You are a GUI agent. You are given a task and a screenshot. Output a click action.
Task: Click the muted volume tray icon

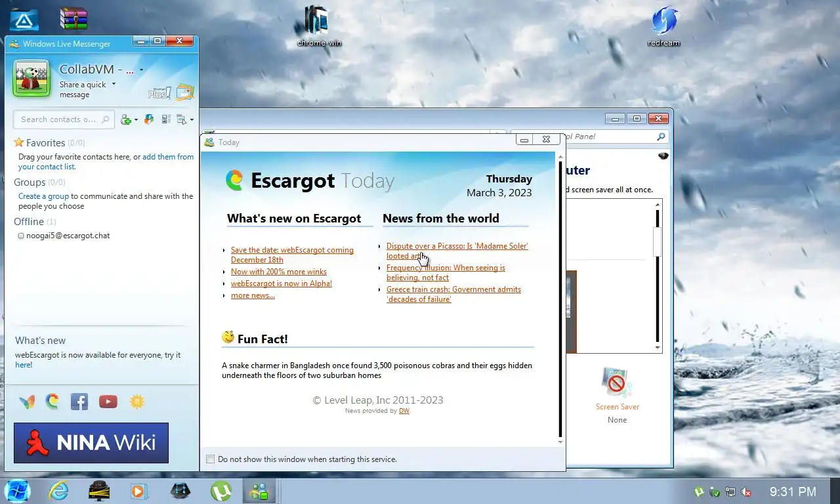746,492
